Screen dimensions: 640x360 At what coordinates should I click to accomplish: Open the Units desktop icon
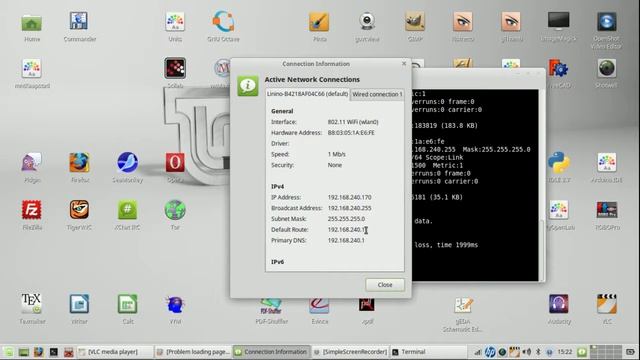coord(175,21)
